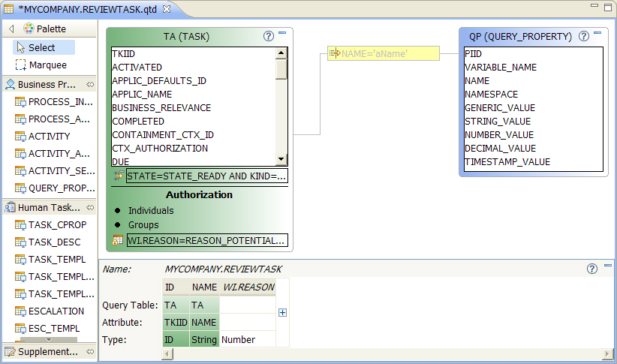Expand the Supplemental palette drawer
The image size is (617, 364).
pos(48,351)
